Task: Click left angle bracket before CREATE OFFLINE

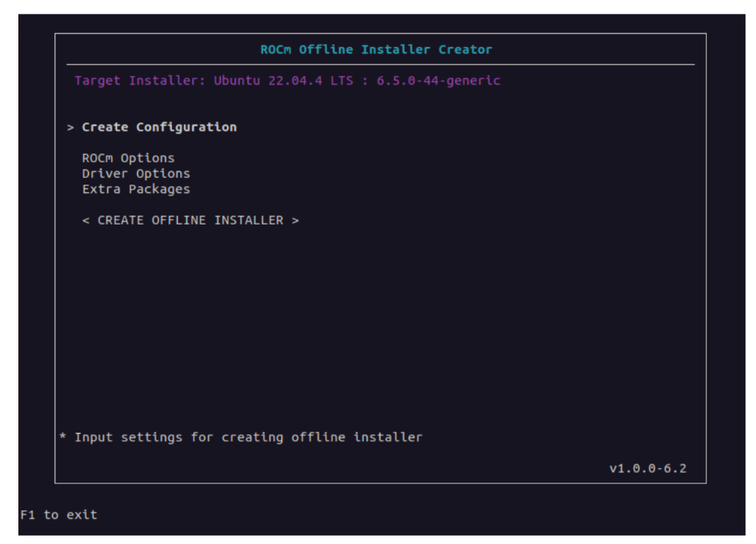Action: 86,221
